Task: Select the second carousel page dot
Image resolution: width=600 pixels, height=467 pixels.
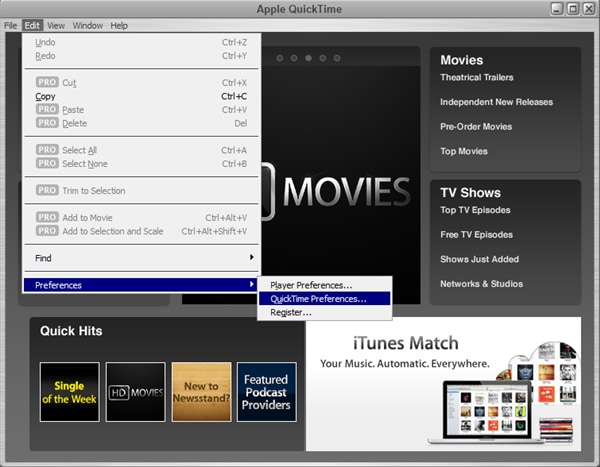Action: [294, 58]
